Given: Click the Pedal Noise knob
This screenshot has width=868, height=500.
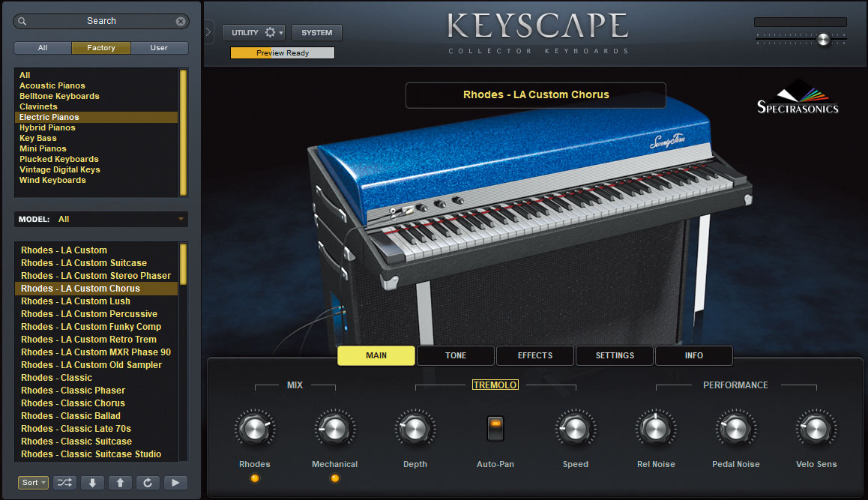Looking at the screenshot, I should pos(735,429).
